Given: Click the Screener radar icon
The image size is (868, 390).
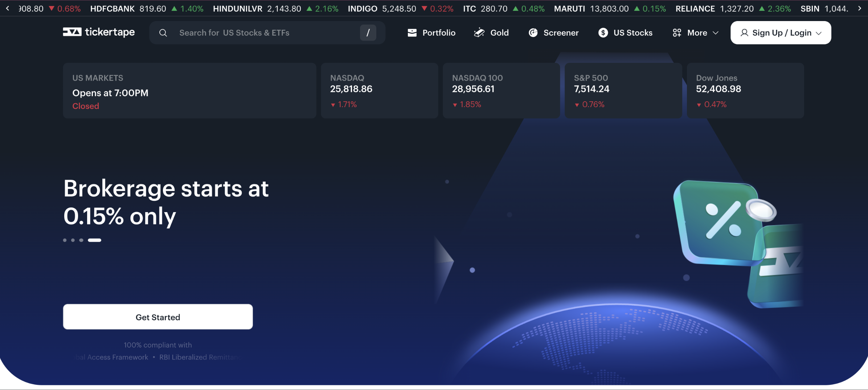Looking at the screenshot, I should point(533,33).
